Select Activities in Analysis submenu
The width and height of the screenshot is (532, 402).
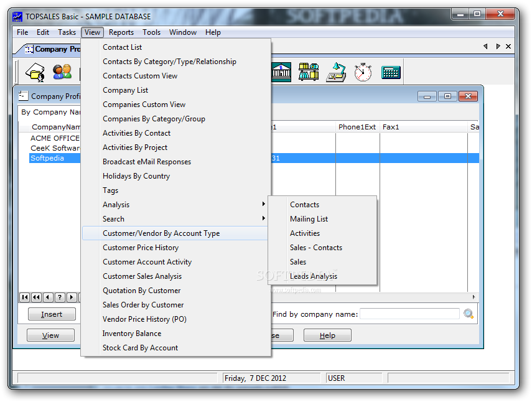(x=322, y=233)
